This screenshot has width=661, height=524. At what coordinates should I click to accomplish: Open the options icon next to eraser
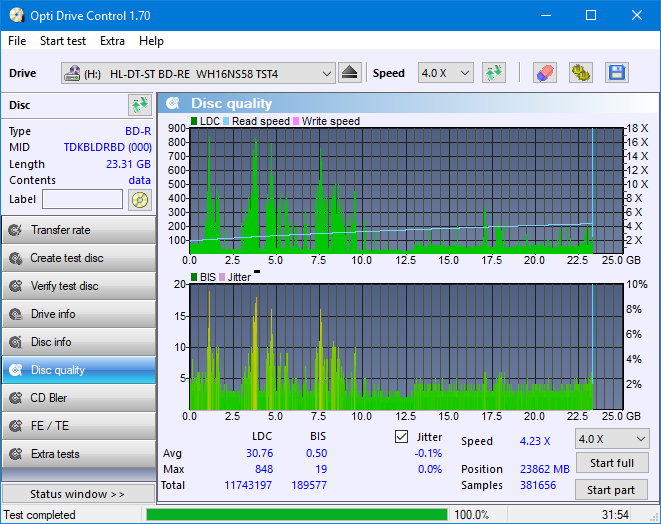tap(580, 73)
